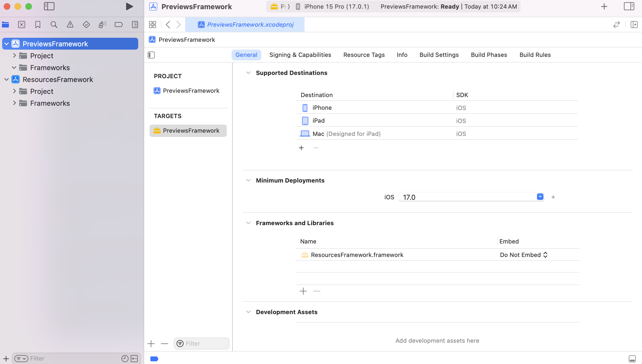Open the Bookmark navigator
The image size is (642, 364).
[38, 25]
